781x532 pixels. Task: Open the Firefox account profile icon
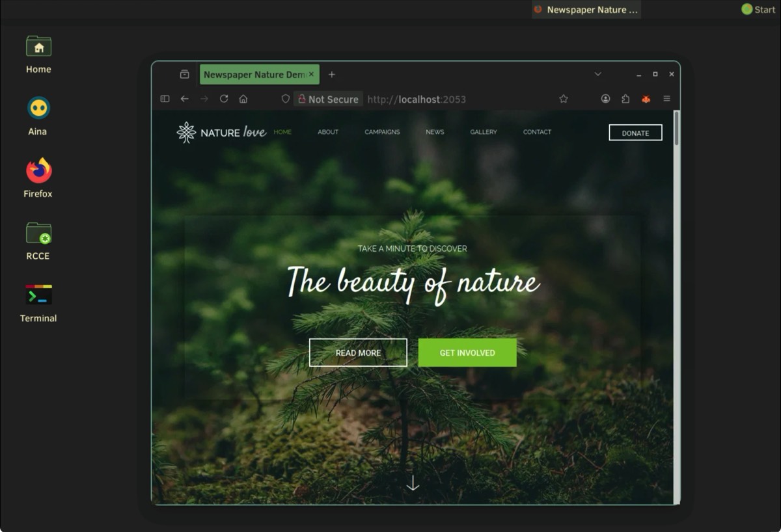[x=605, y=99]
